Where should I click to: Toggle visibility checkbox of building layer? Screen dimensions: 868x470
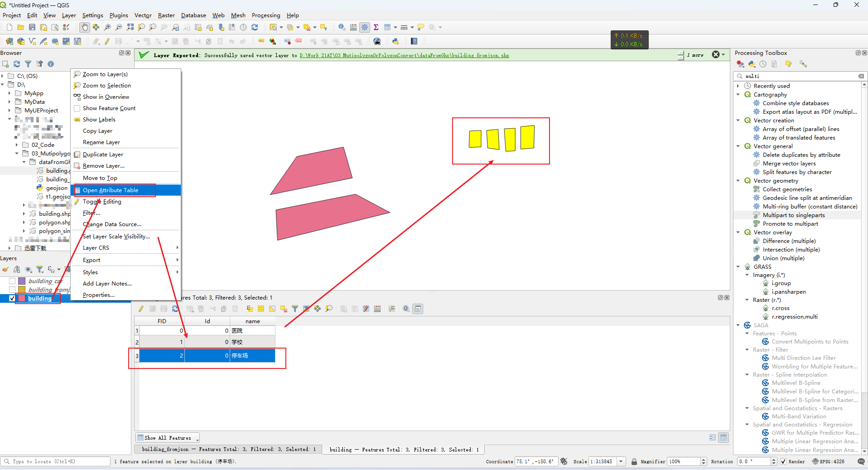(12, 298)
